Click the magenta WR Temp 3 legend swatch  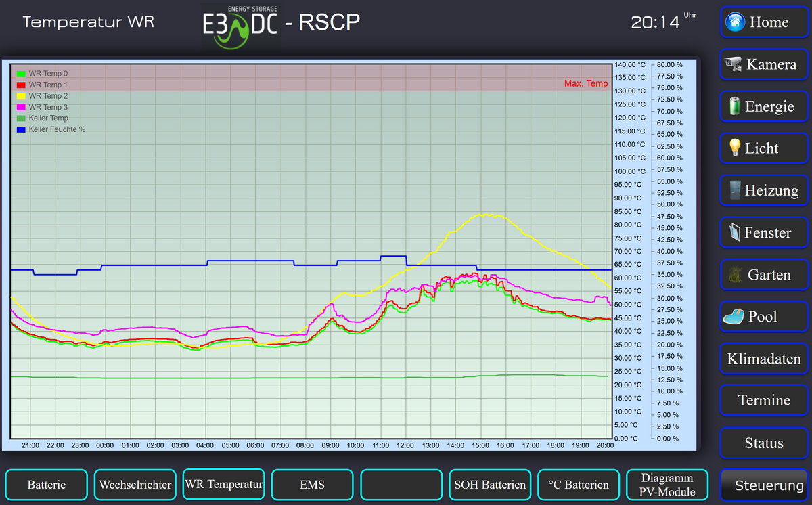(x=21, y=107)
